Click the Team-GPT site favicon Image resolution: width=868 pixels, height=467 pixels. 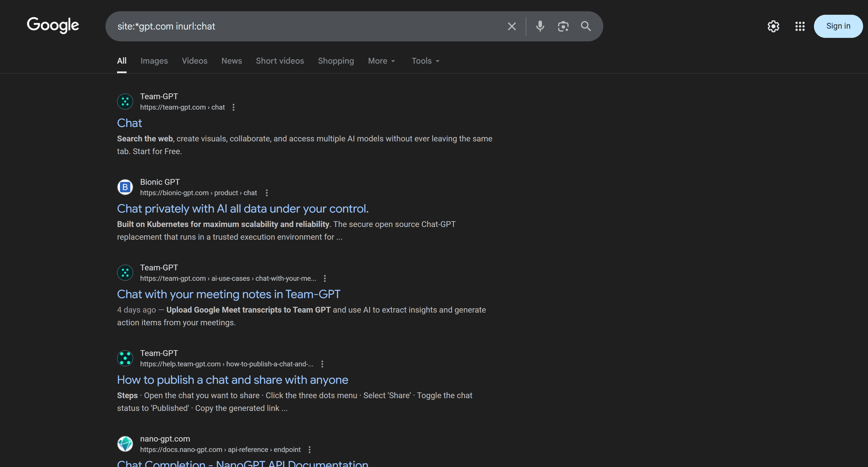coord(125,101)
